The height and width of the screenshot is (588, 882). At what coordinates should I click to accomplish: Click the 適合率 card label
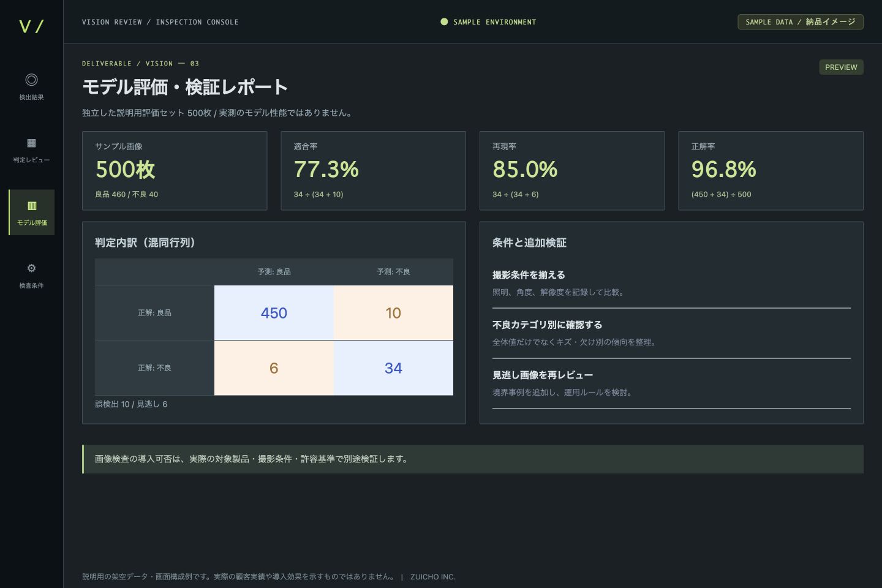click(x=306, y=146)
